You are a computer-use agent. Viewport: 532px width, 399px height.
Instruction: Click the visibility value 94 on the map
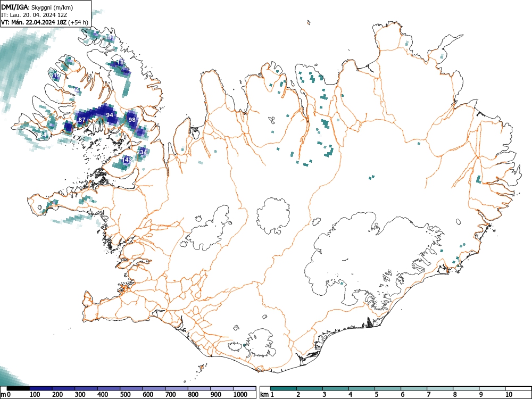click(x=110, y=115)
